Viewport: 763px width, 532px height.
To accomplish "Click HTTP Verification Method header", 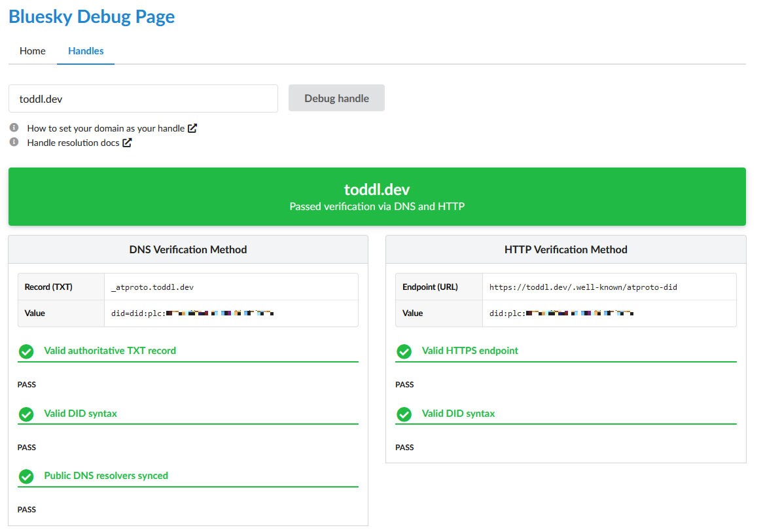I will pos(565,250).
